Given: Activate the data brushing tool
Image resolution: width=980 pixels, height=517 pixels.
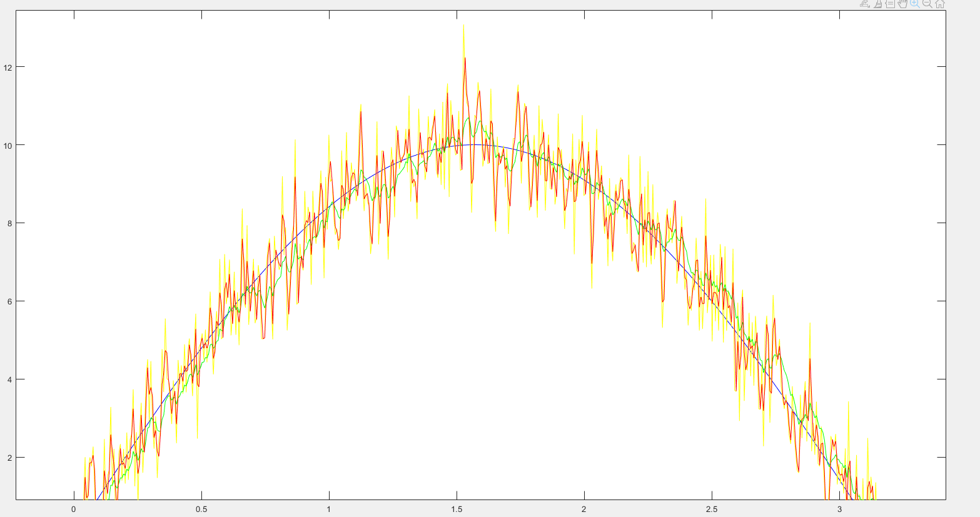Looking at the screenshot, I should [877, 4].
